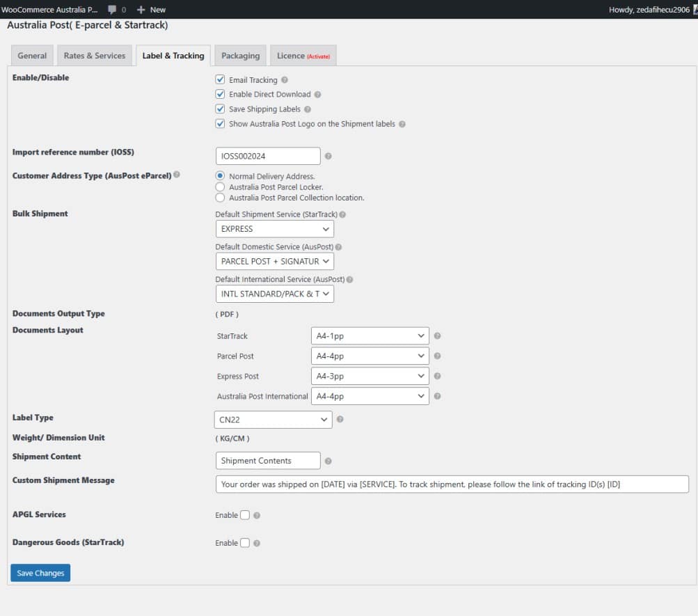Switch to Packaging tab
The image size is (698, 616).
pos(240,56)
